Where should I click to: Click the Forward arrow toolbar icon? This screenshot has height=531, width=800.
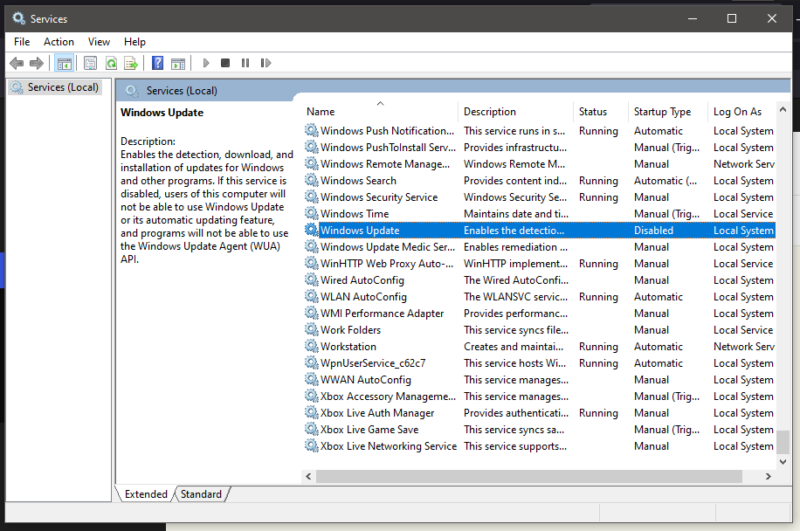tap(36, 63)
